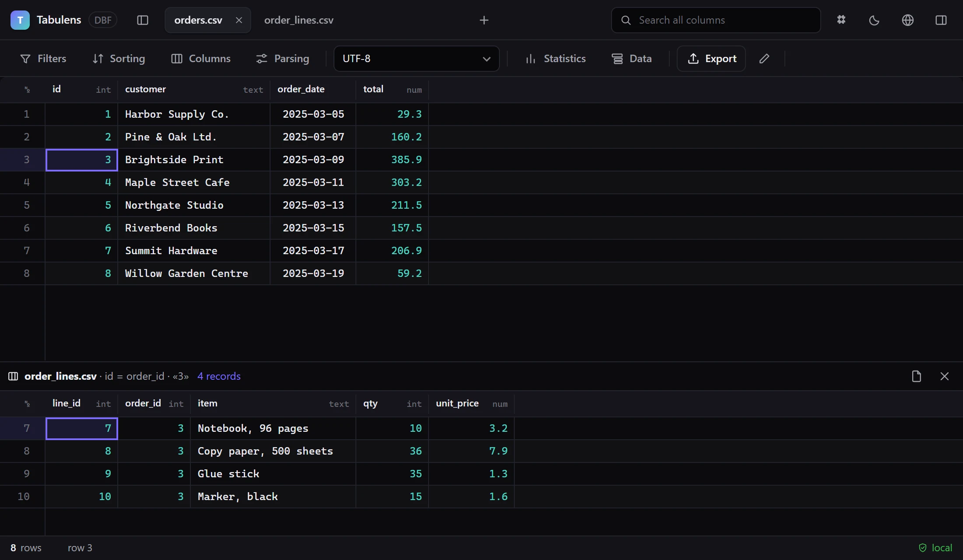The image size is (963, 560).
Task: Open the Columns settings
Action: click(x=201, y=59)
